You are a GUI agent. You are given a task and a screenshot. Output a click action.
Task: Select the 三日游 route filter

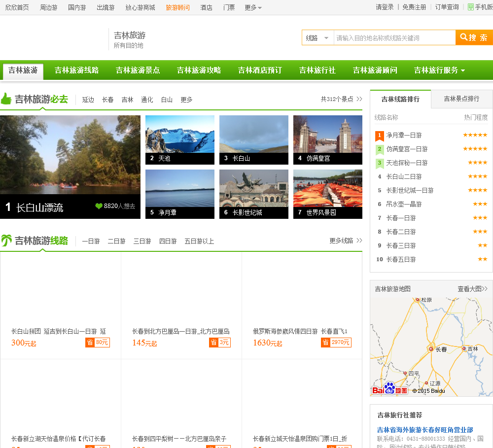[142, 241]
